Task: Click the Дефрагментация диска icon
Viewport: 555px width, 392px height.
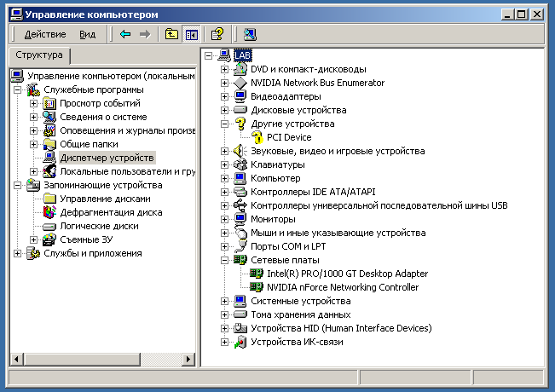Action: pyautogui.click(x=49, y=212)
